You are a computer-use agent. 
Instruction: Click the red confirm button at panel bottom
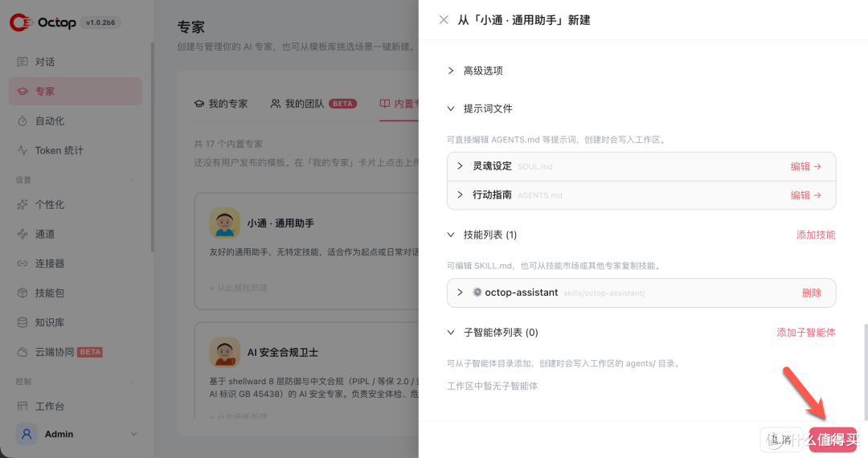[833, 440]
